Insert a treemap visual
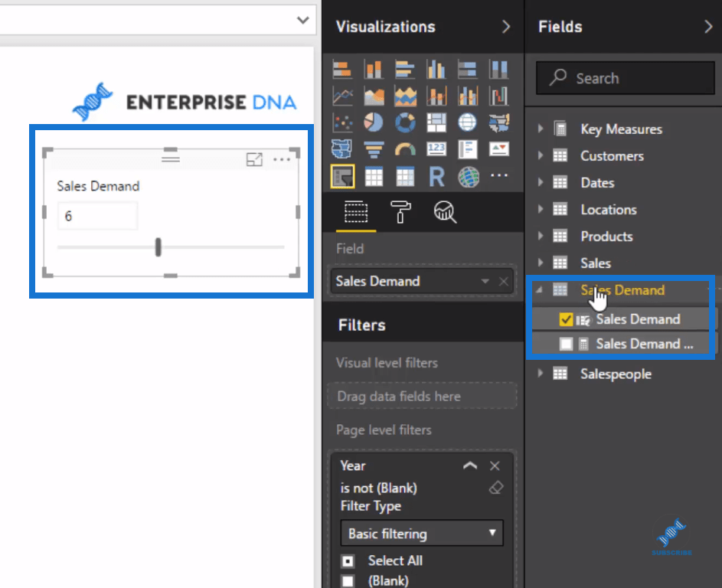 click(436, 122)
